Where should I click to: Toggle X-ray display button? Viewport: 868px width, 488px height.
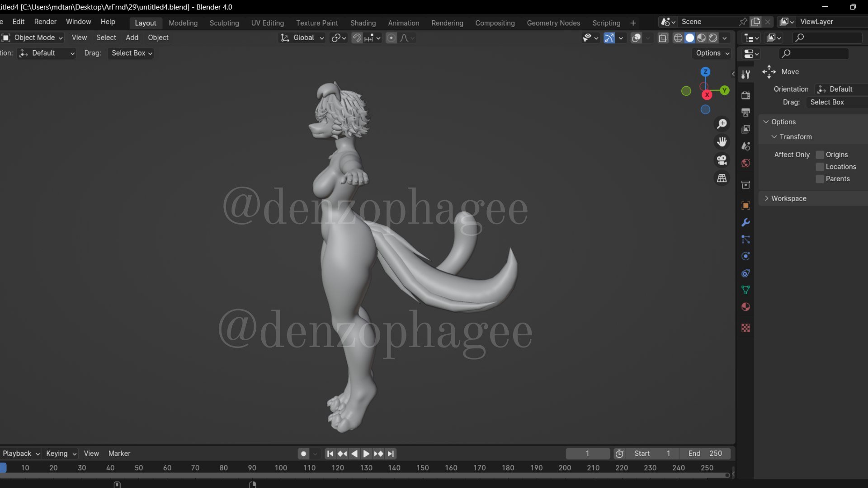tap(663, 38)
